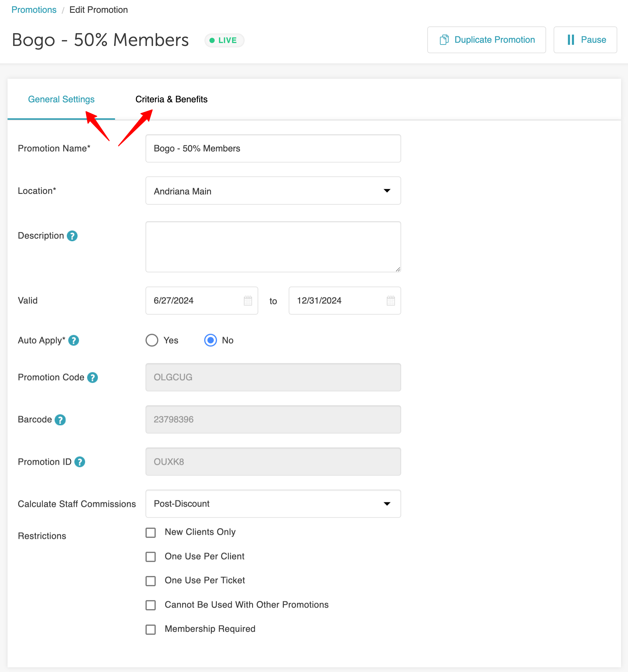
Task: Click the Promotion Code help icon
Action: (x=92, y=377)
